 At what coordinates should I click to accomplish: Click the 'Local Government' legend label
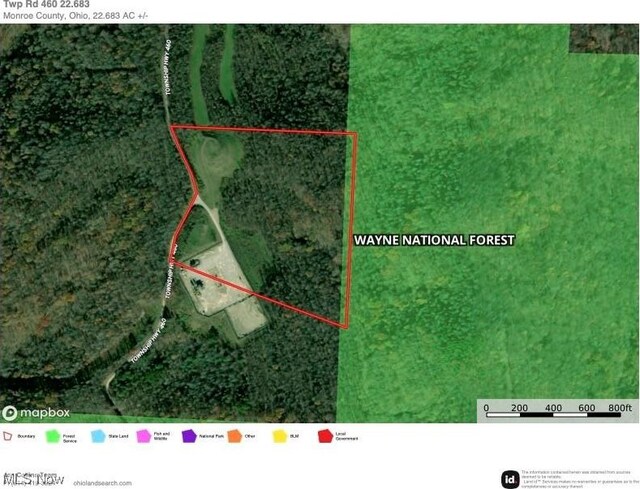point(347,436)
